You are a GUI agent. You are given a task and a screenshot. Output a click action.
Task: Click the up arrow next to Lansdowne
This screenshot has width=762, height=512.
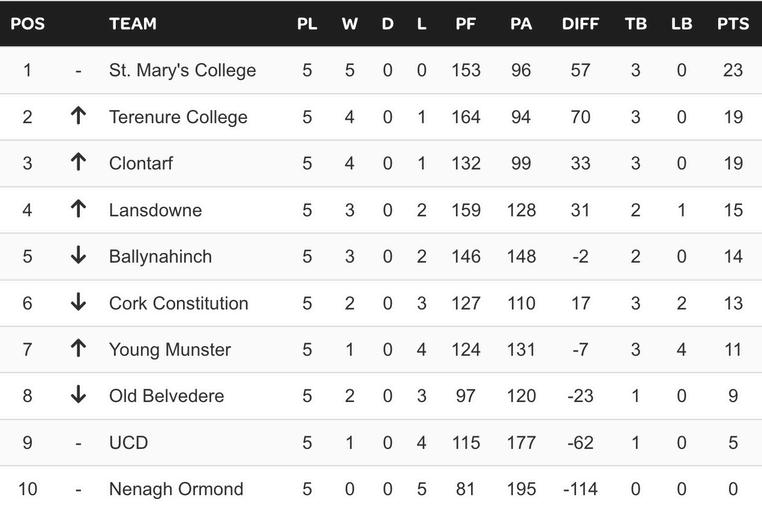coord(78,209)
